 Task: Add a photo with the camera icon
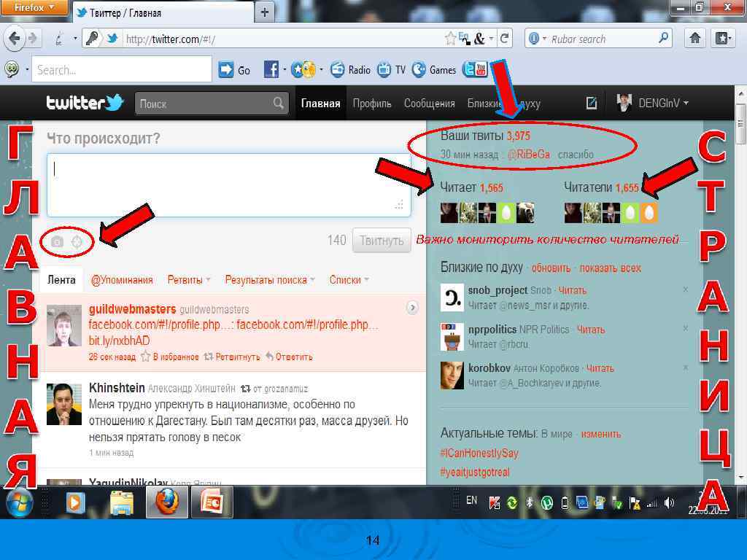(x=57, y=242)
